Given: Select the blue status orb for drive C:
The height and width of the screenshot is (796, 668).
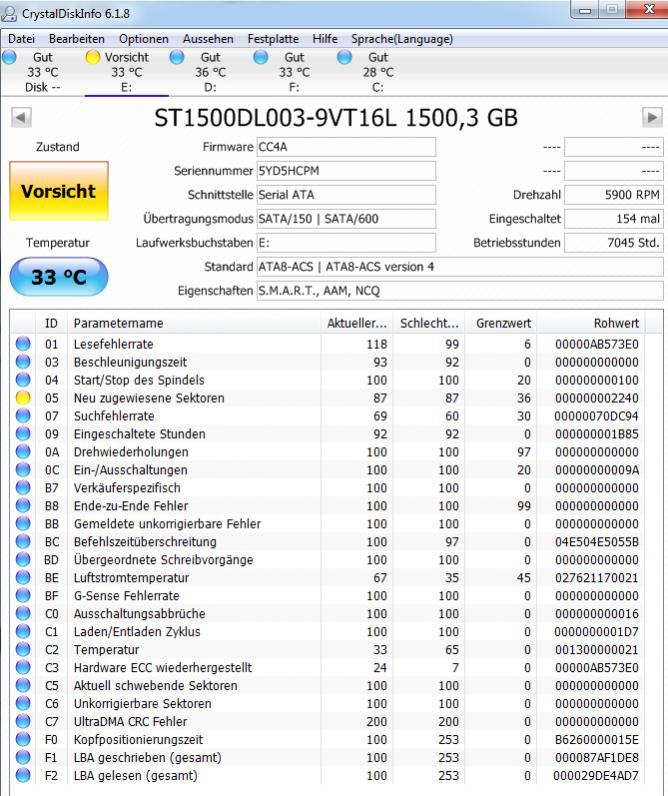Looking at the screenshot, I should click(344, 57).
